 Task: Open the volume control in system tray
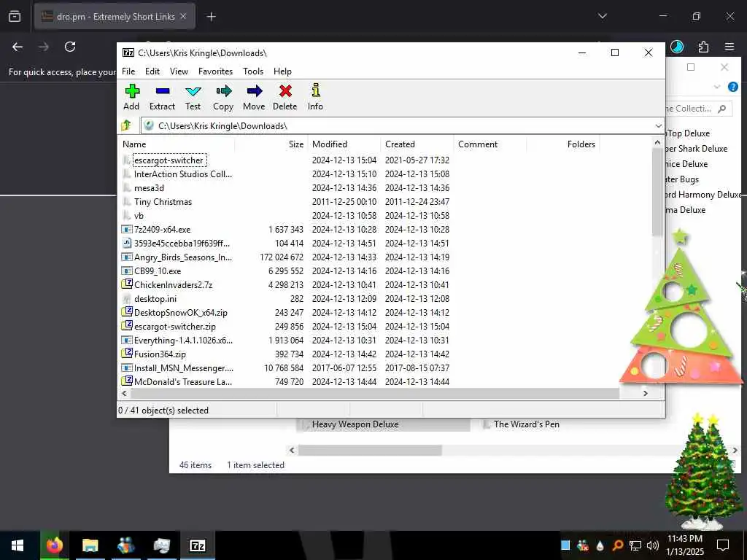click(653, 545)
